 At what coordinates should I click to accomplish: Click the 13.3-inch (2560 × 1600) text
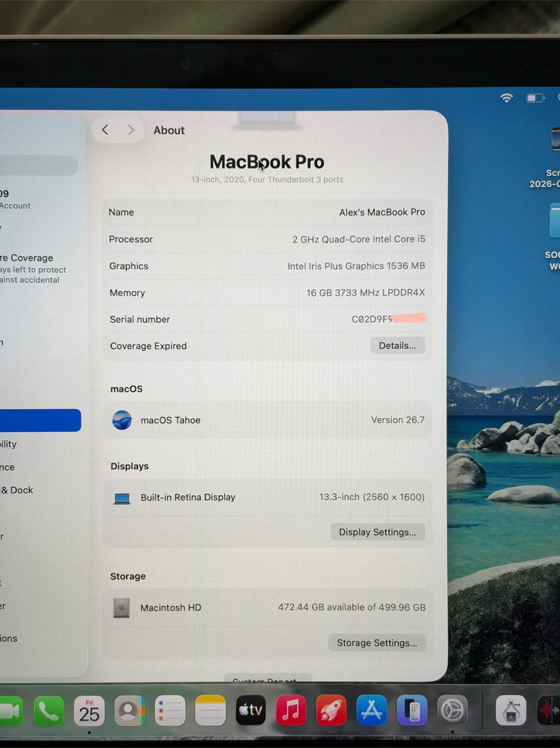[x=372, y=497]
